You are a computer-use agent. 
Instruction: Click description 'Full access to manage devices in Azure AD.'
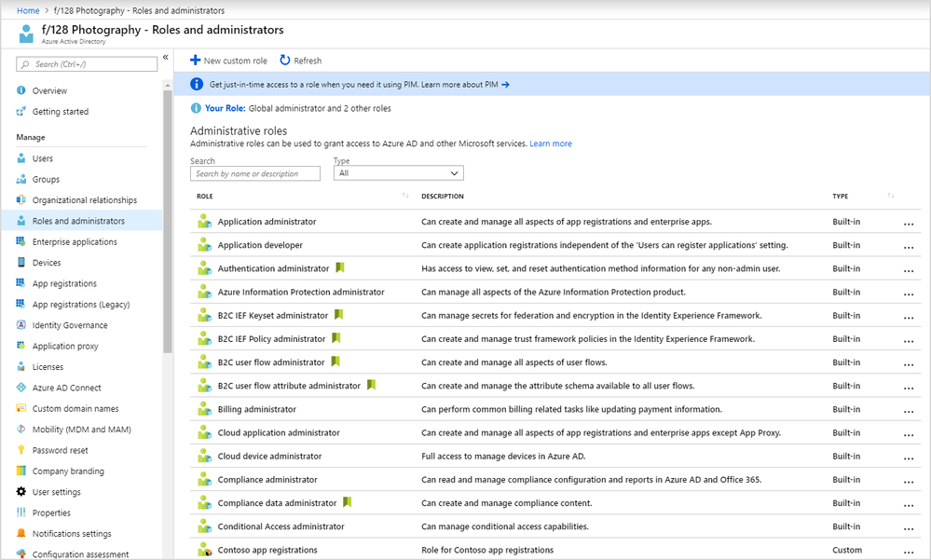503,456
